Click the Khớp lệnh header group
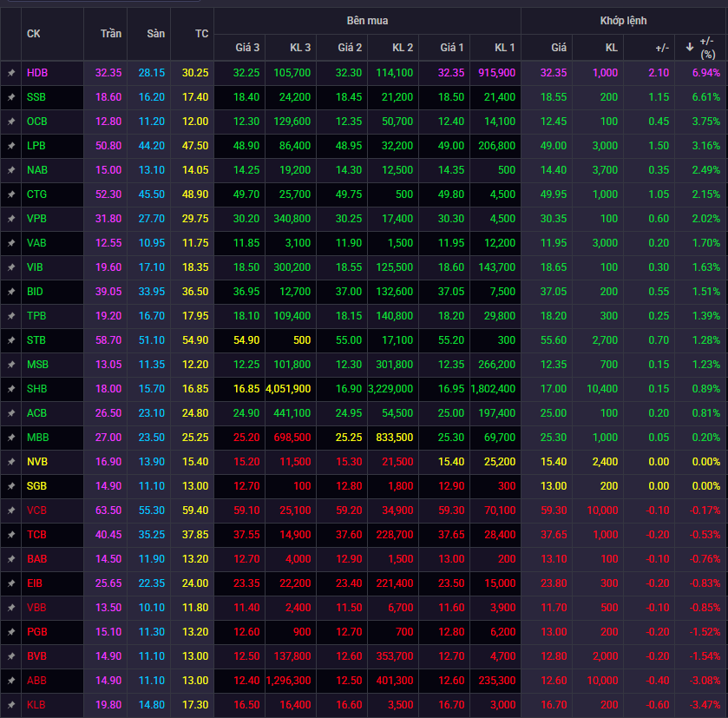The width and height of the screenshot is (728, 718). tap(623, 20)
